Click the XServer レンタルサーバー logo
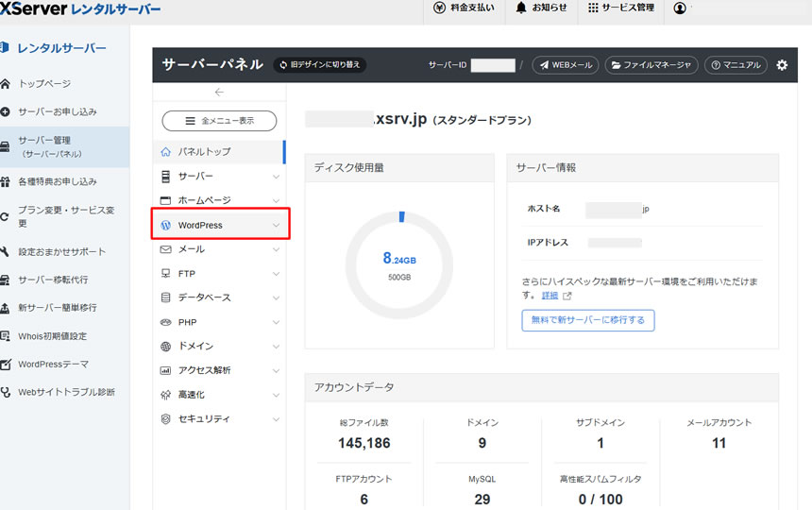Viewport: 812px width, 510px height. point(80,8)
